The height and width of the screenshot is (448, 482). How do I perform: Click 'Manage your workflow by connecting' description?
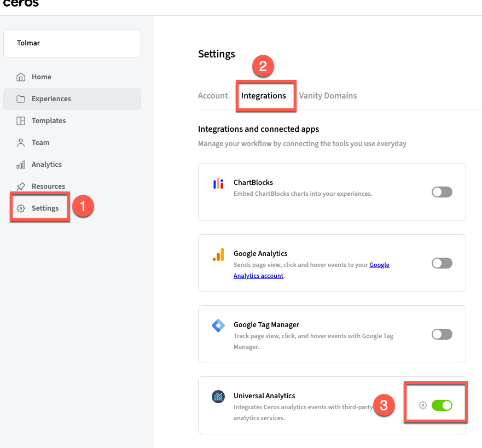[x=302, y=144]
